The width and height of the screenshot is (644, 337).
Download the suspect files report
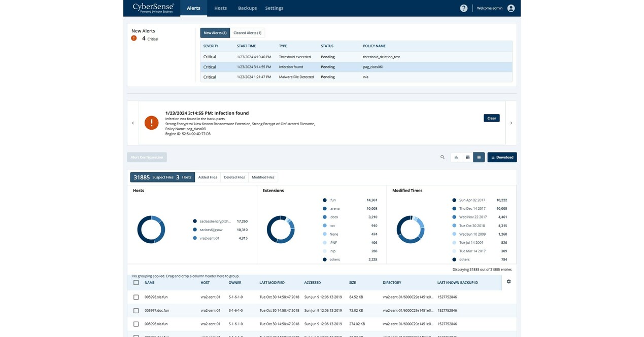pyautogui.click(x=501, y=157)
